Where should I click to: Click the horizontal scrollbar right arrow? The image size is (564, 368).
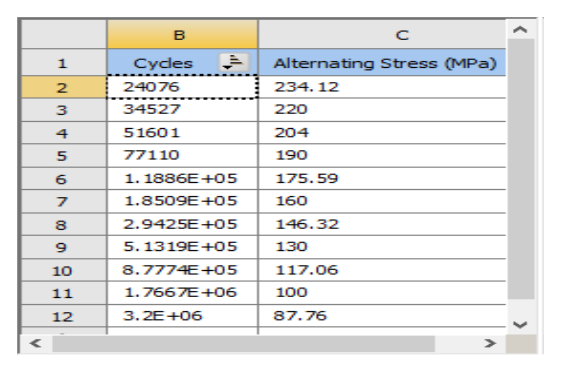(489, 343)
